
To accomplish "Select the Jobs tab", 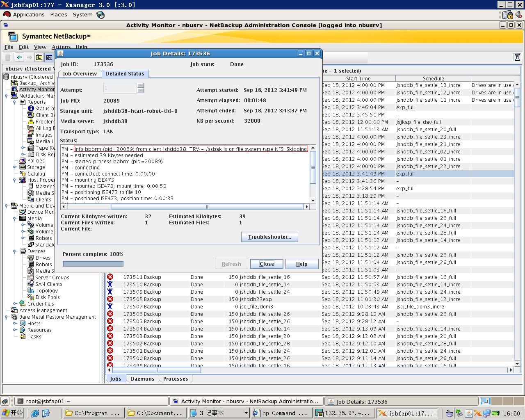I will 116,379.
